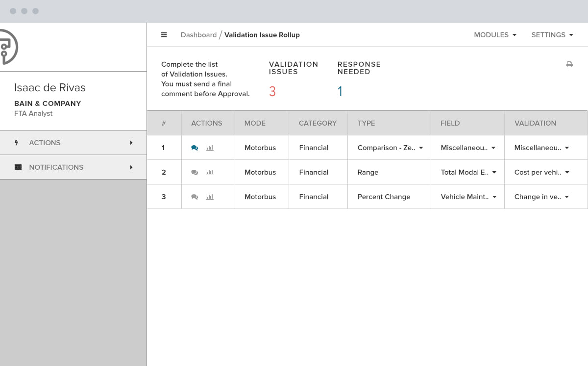Click the user name Isaac de Rivas

[50, 88]
